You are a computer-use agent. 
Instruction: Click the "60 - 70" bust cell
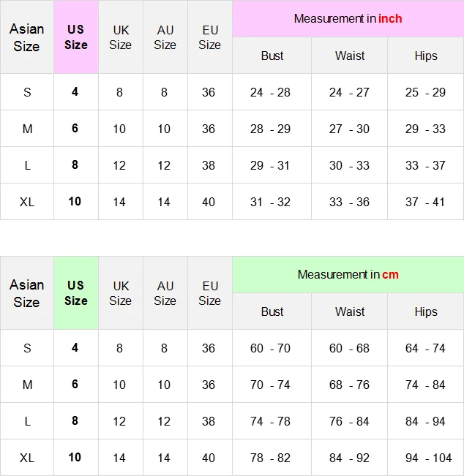click(270, 348)
